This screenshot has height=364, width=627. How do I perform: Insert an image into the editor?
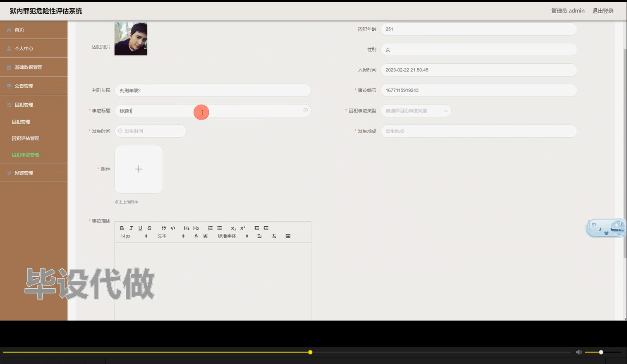pyautogui.click(x=288, y=236)
